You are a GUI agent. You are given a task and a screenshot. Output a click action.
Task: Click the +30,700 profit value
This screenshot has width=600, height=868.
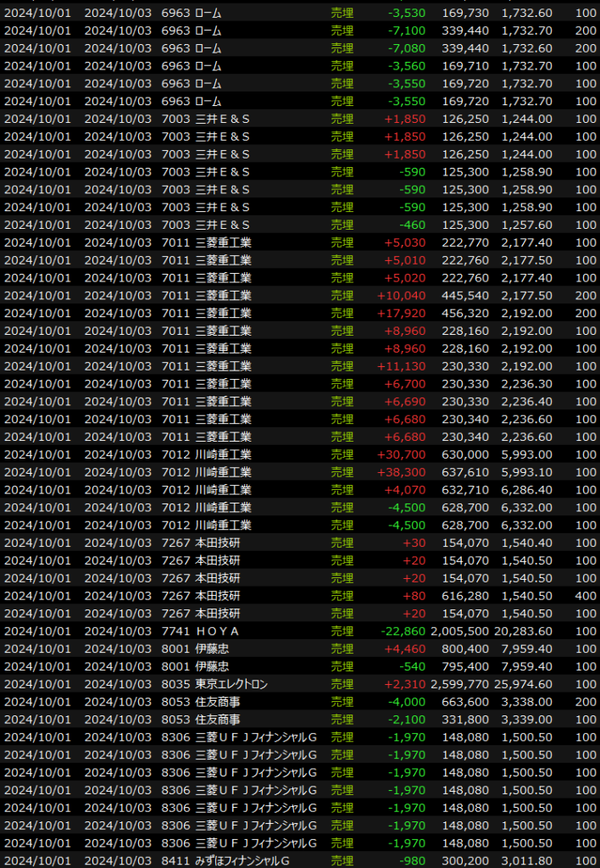(401, 454)
